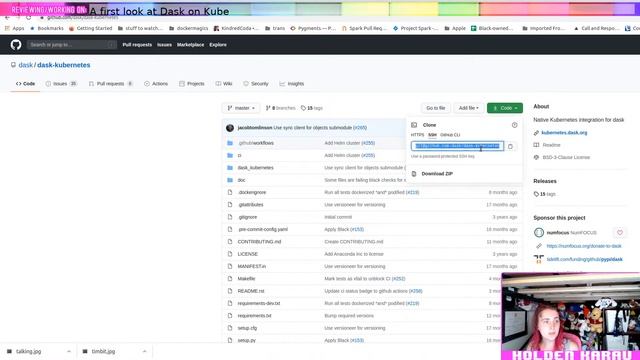Switch to the repository Pull requests tab
The width and height of the screenshot is (640, 360).
click(x=111, y=84)
